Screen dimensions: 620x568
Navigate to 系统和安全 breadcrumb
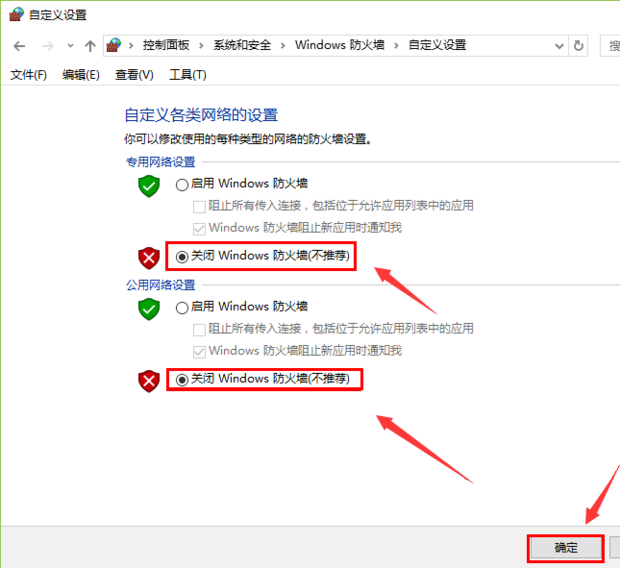click(x=242, y=45)
